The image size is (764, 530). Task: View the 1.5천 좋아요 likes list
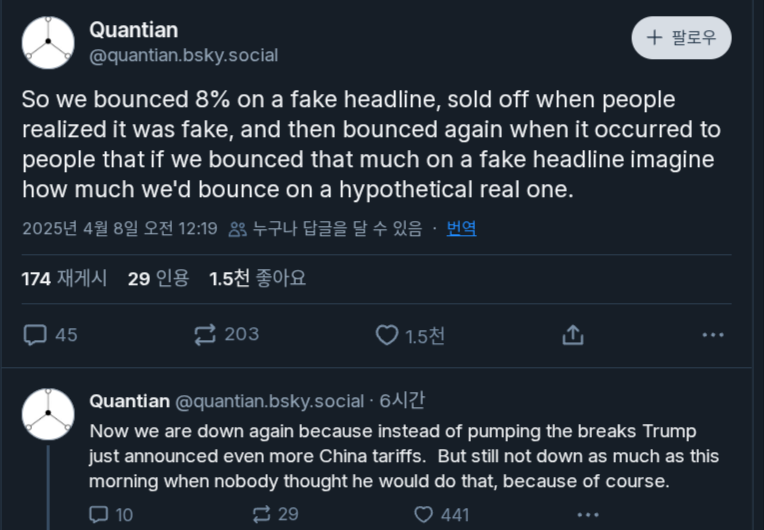(x=257, y=279)
